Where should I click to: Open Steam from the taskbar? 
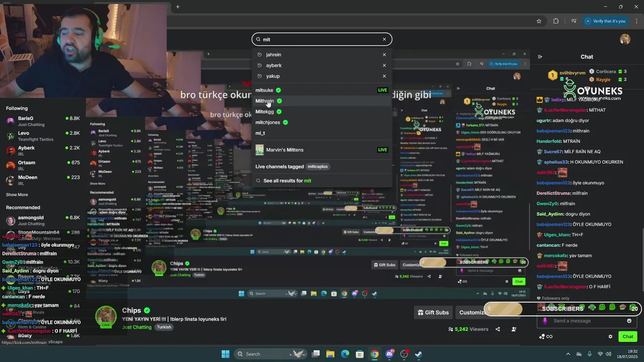[419, 354]
